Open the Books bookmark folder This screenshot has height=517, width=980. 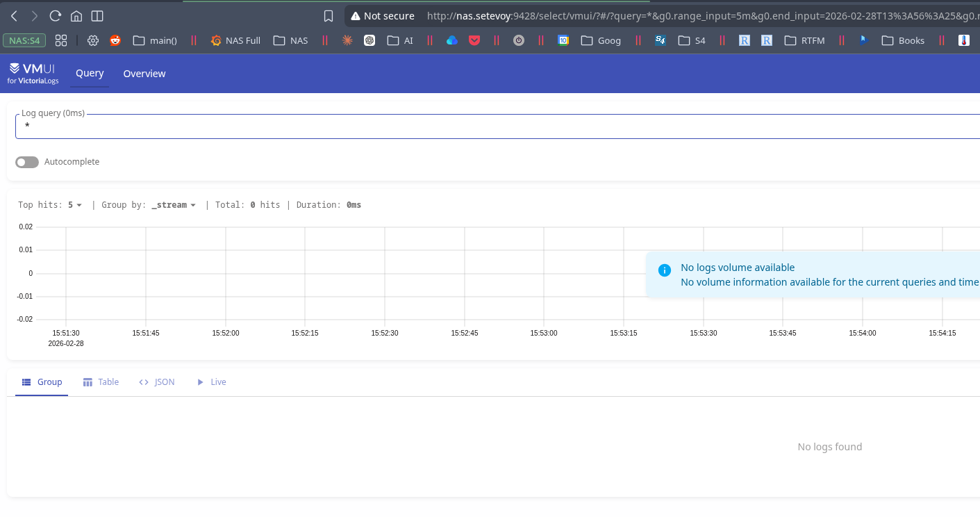pyautogui.click(x=903, y=40)
